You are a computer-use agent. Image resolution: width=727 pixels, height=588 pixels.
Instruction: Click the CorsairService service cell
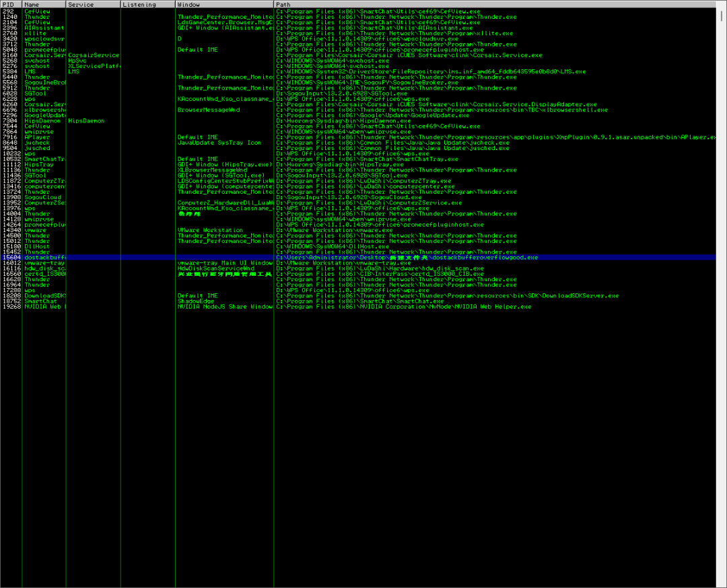93,55
